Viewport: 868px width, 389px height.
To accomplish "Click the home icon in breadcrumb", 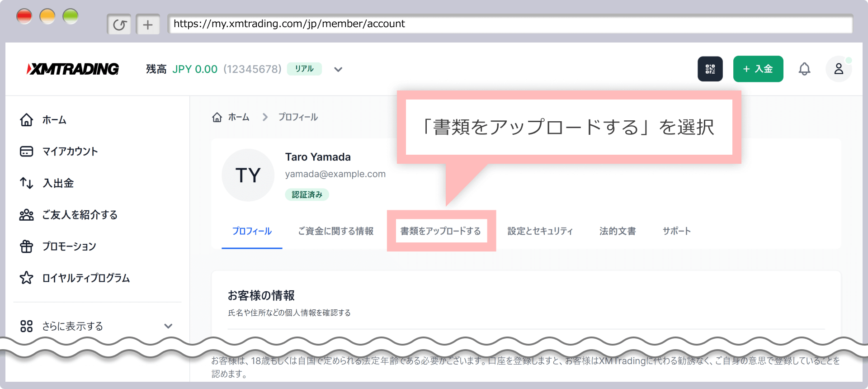I will point(217,117).
